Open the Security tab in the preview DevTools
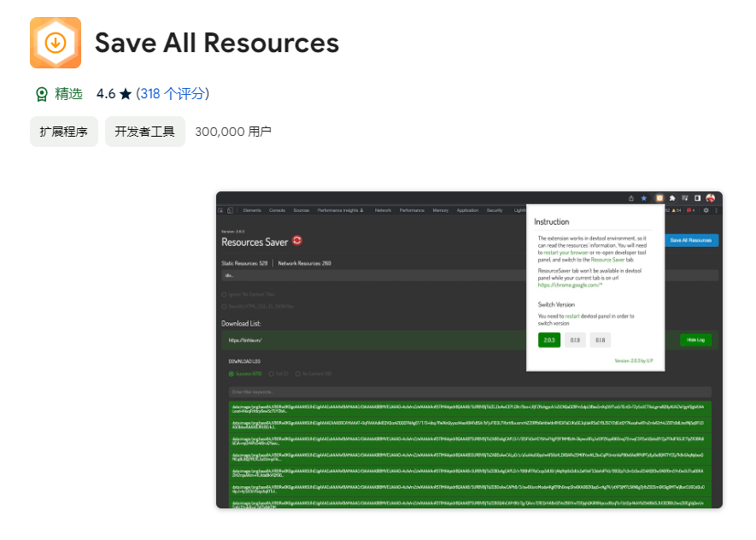Image resolution: width=756 pixels, height=540 pixels. point(495,211)
